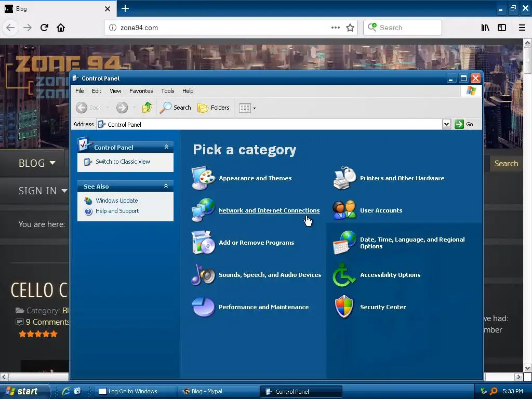Click the five-star rating on webpage
Viewport: 532px width, 399px height.
point(38,334)
